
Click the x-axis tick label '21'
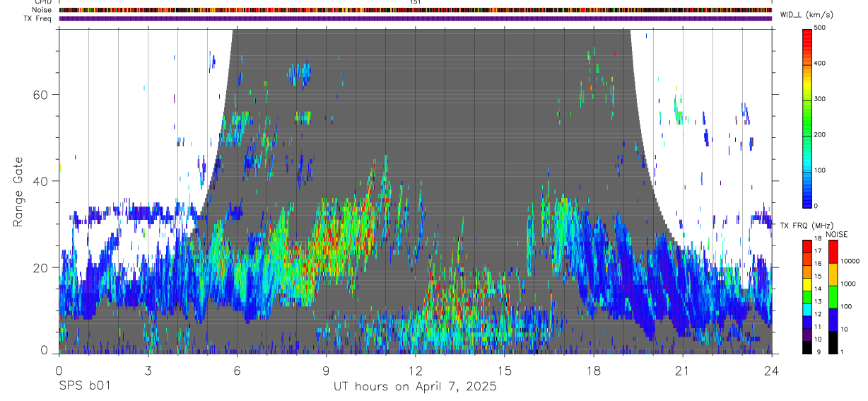[682, 370]
